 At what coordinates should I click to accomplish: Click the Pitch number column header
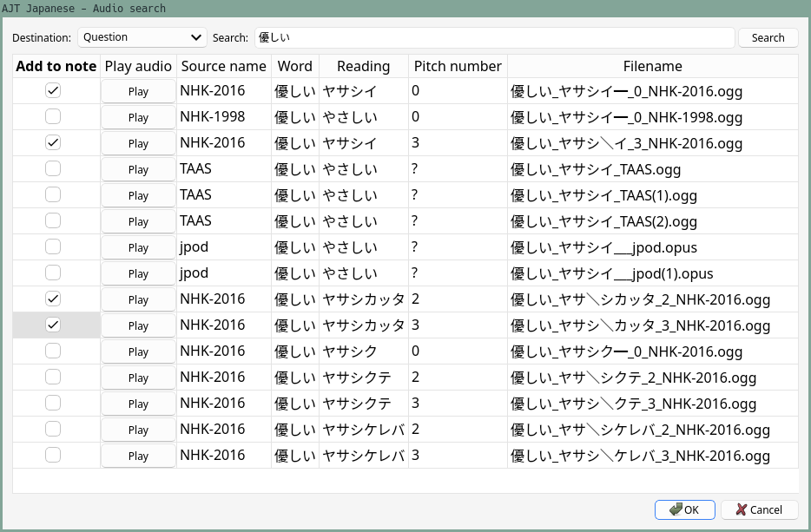coord(458,66)
